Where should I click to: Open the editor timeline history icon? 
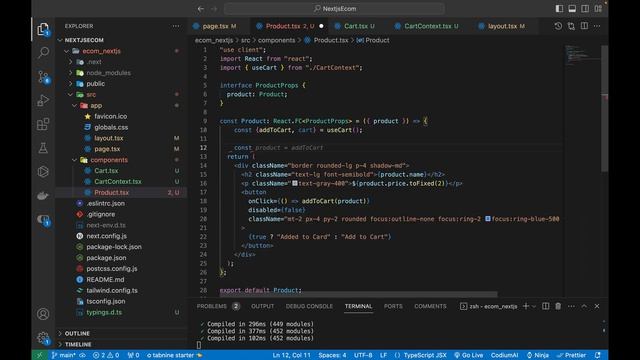pos(558,26)
